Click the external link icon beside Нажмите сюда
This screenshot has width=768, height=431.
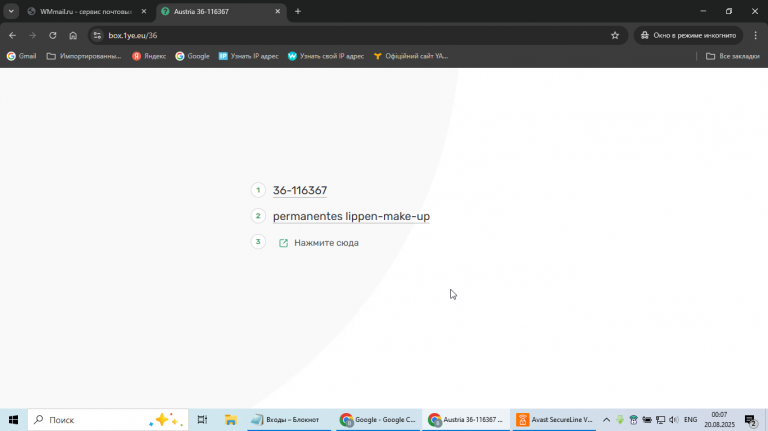point(283,243)
